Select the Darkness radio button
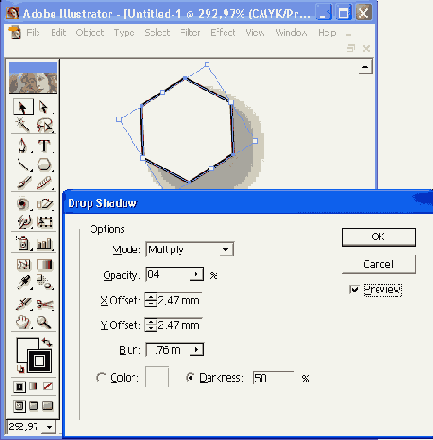433x440 pixels. click(x=190, y=377)
